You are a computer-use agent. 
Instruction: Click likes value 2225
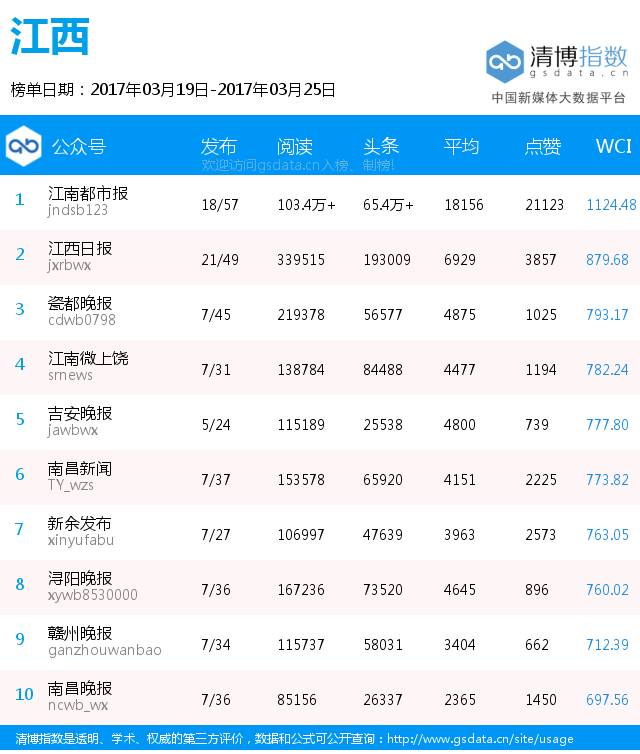[x=541, y=479]
